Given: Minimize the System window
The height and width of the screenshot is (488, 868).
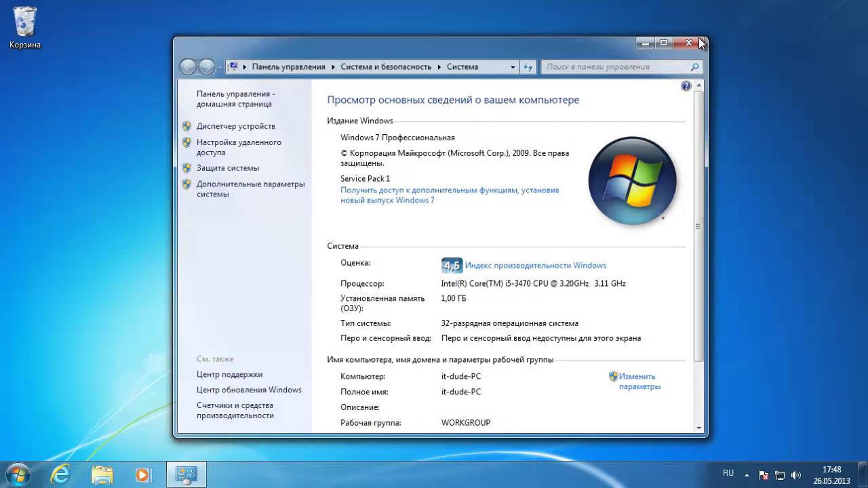Looking at the screenshot, I should (646, 43).
